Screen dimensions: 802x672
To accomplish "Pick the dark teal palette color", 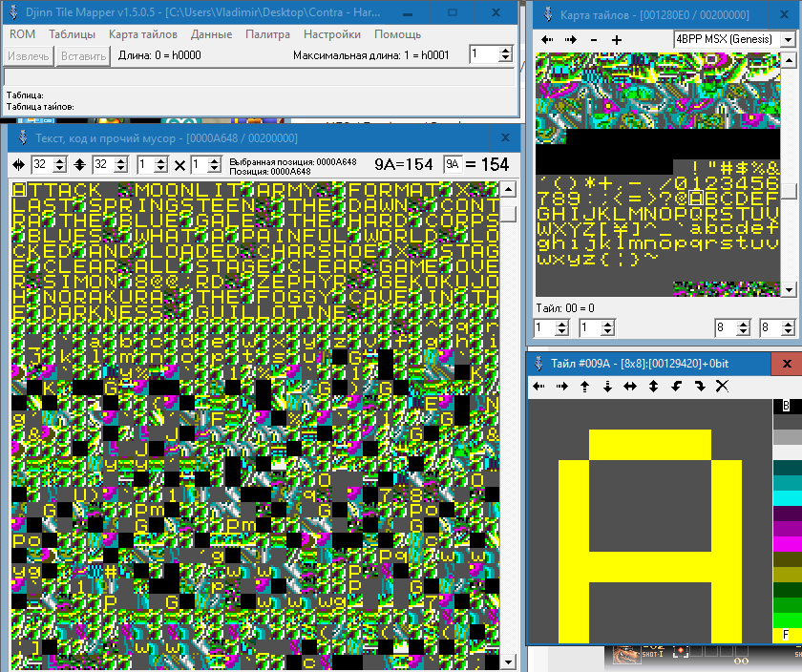I will [x=787, y=468].
